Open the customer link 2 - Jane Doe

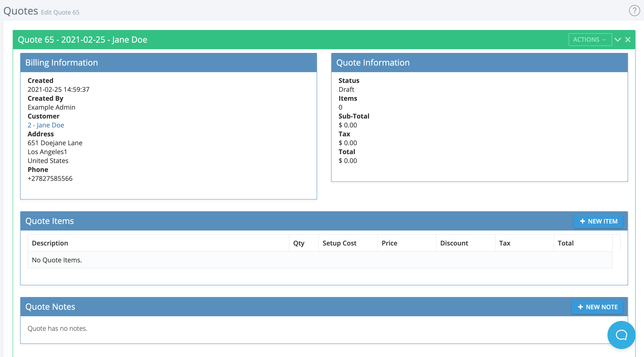tap(46, 125)
